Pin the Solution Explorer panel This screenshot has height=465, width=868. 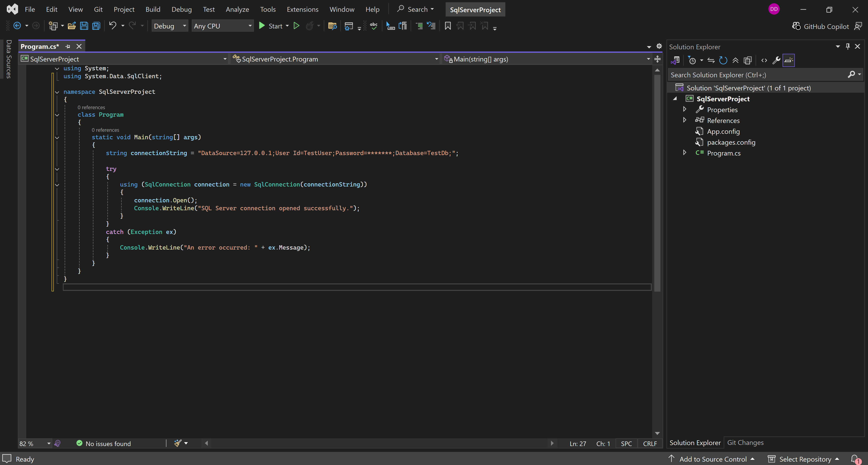tap(848, 47)
